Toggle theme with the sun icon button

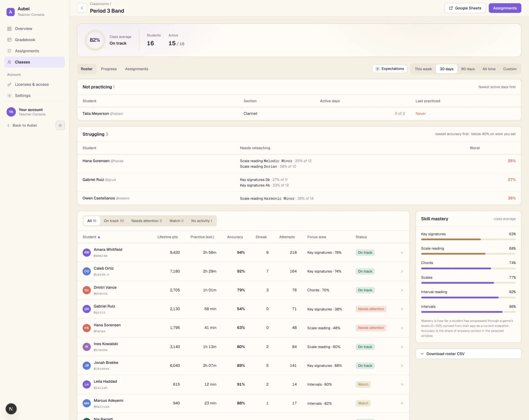click(60, 125)
